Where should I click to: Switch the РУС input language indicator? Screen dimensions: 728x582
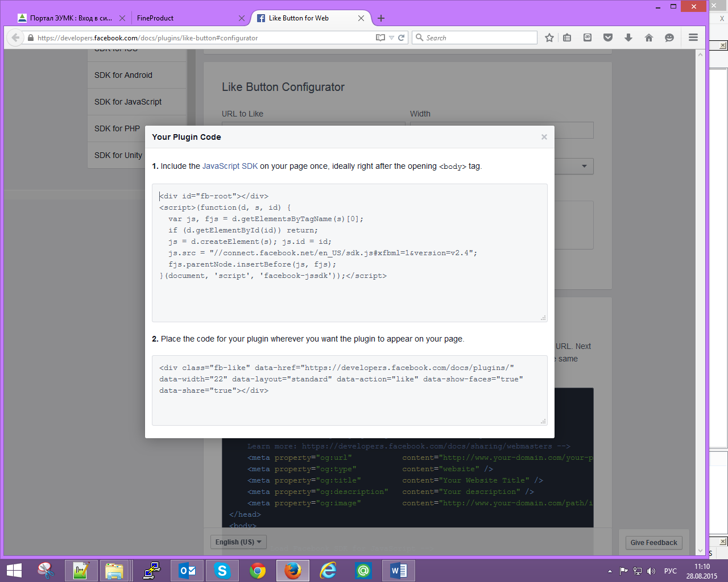click(671, 571)
